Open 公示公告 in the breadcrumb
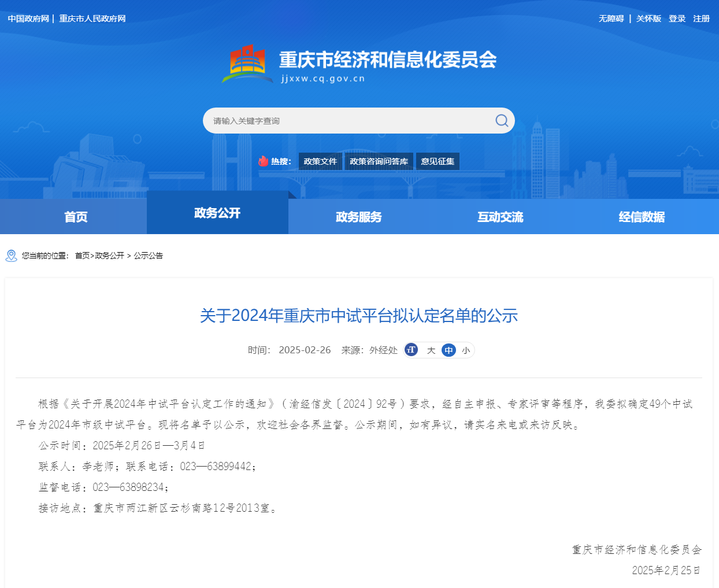Image resolution: width=719 pixels, height=588 pixels. tap(149, 256)
